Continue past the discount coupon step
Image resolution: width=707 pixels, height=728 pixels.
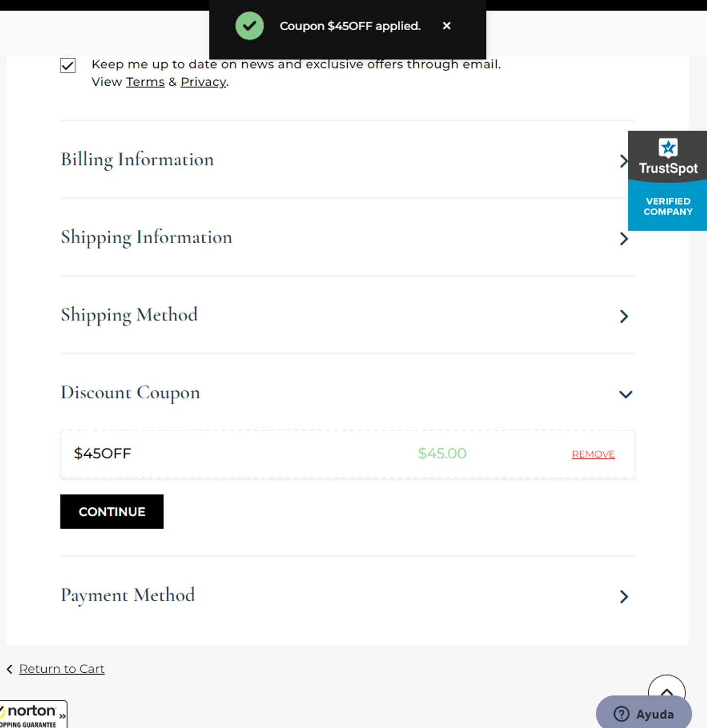(112, 512)
